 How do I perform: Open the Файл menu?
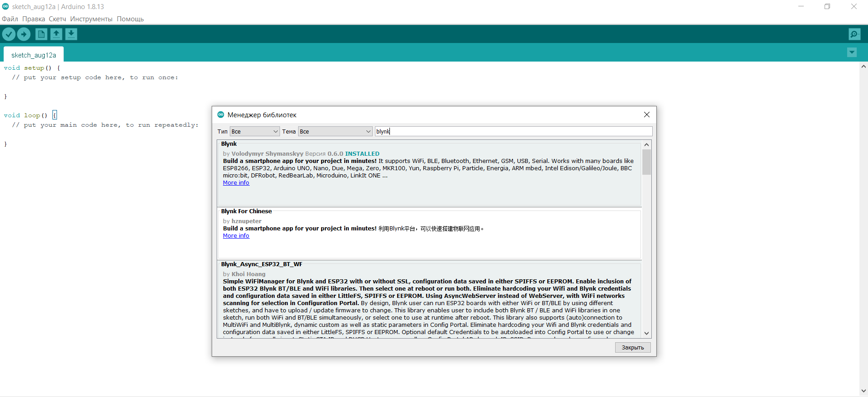click(10, 19)
